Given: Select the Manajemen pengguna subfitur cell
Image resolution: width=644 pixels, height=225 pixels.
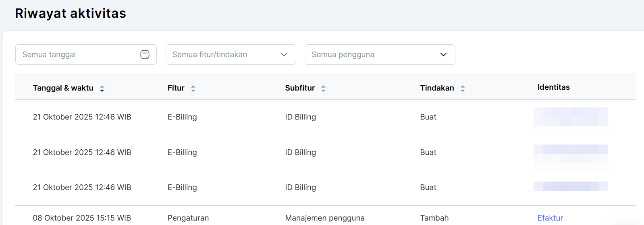Looking at the screenshot, I should pos(324,218).
